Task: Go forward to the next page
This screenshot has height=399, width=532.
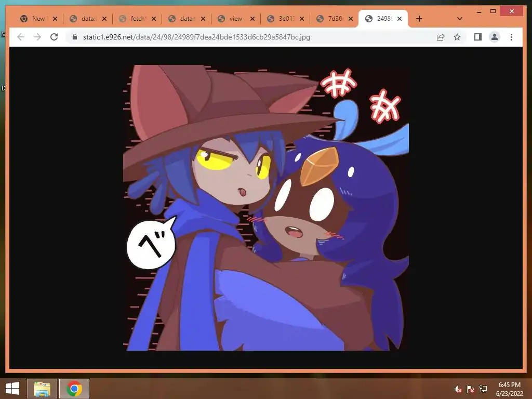Action: (37, 37)
